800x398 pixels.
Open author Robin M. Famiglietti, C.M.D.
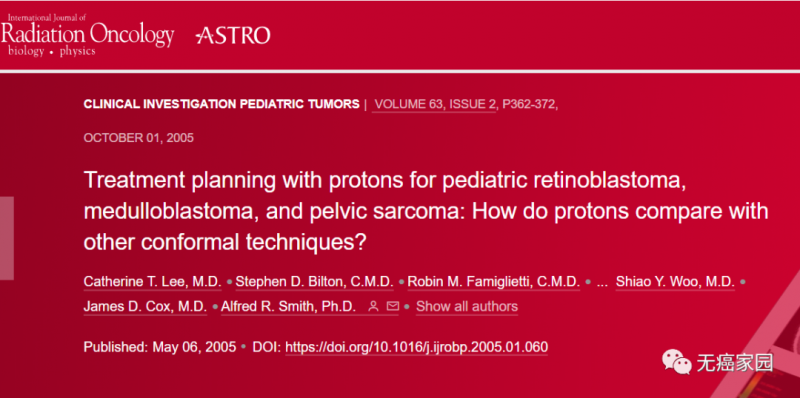[x=493, y=282]
